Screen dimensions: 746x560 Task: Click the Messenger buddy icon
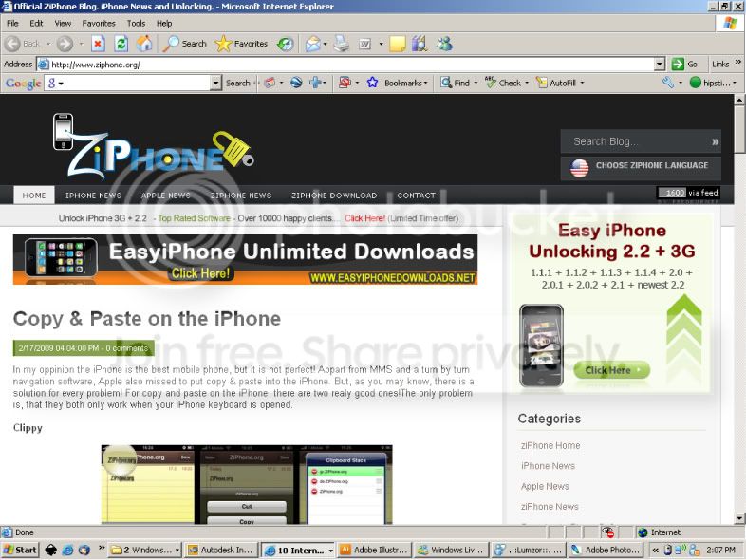coord(445,44)
